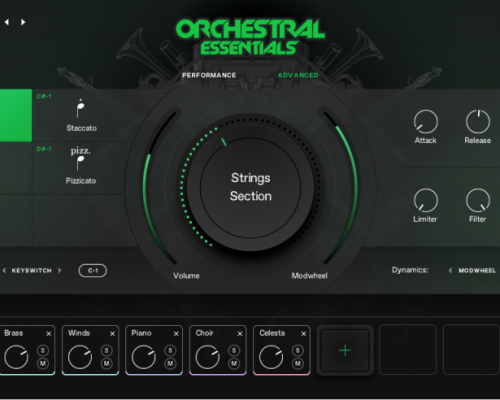
Task: Remove the Winds layer
Action: tap(113, 334)
